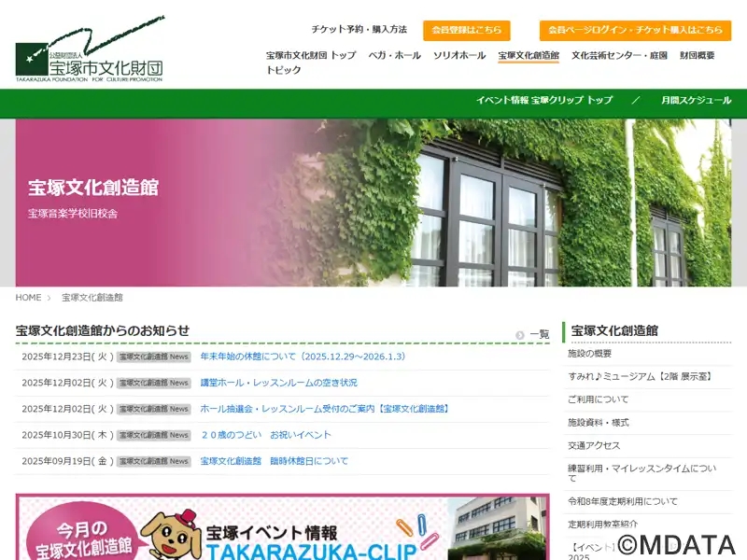Viewport: 747px width, 560px height.
Task: Click 会員ページログイン・チケット購入はこちら button
Action: [x=635, y=30]
